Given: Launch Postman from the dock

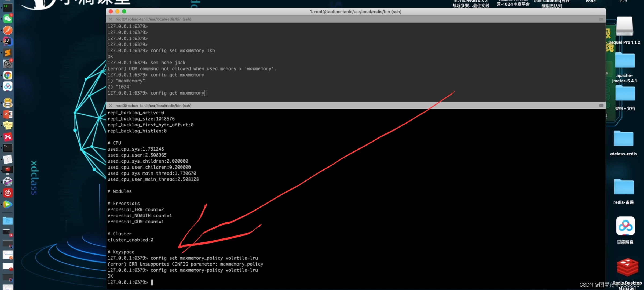Looking at the screenshot, I should pos(8,30).
